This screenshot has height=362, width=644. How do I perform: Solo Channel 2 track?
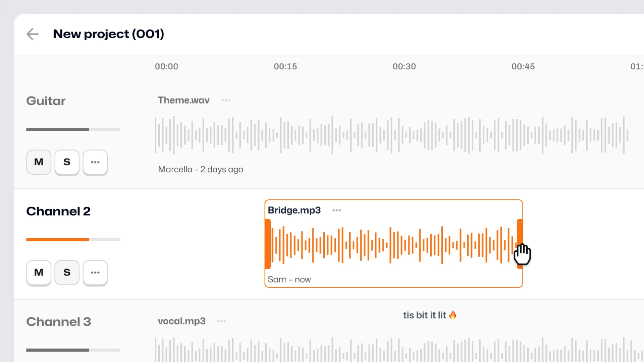(x=67, y=272)
